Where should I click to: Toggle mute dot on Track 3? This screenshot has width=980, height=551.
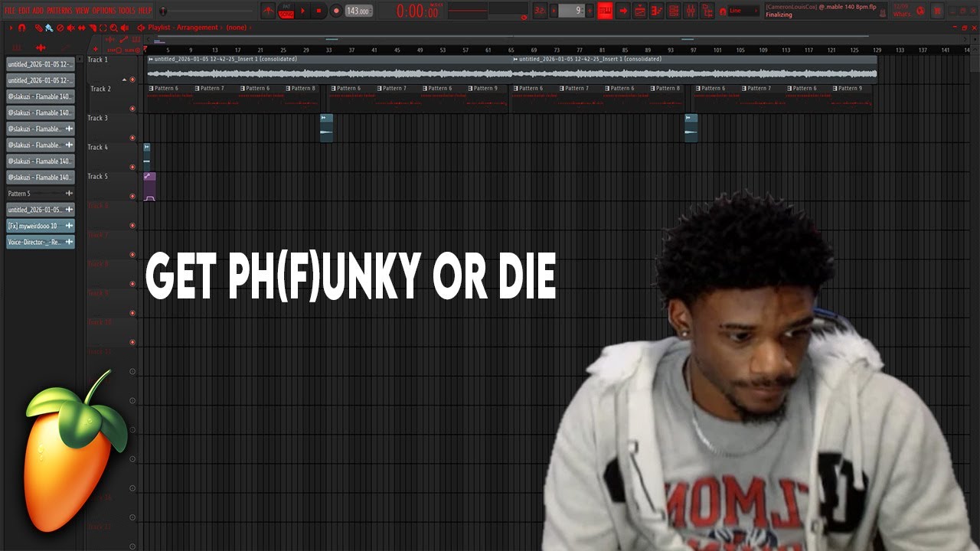tap(132, 138)
